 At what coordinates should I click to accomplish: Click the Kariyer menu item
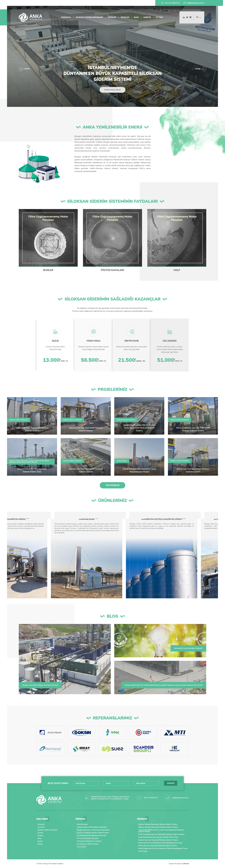147,17
